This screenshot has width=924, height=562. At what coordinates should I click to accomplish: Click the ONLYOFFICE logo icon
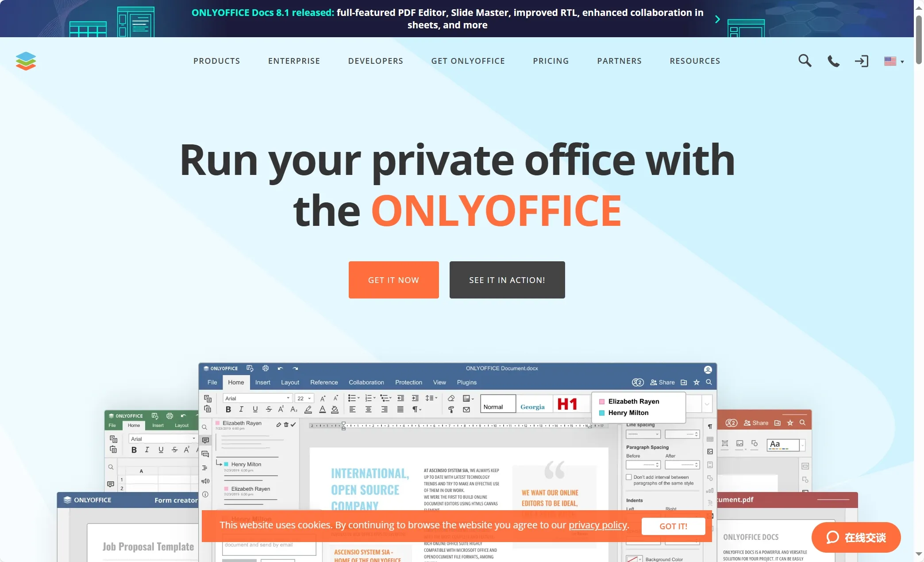25,60
